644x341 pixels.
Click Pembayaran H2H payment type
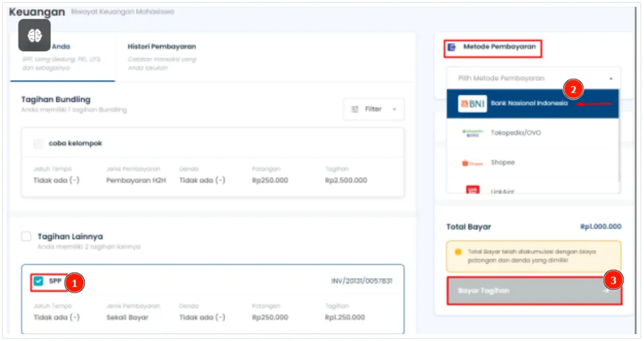(136, 180)
